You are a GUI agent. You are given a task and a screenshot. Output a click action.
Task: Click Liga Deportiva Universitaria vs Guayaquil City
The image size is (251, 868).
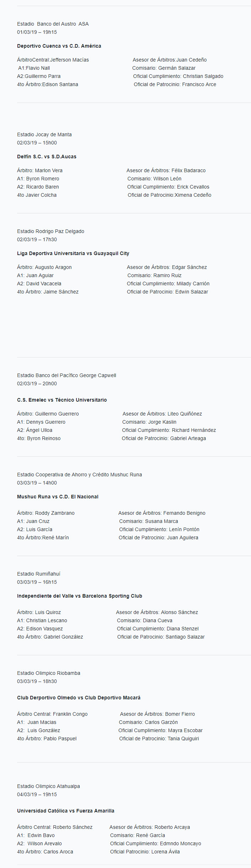[x=73, y=253]
